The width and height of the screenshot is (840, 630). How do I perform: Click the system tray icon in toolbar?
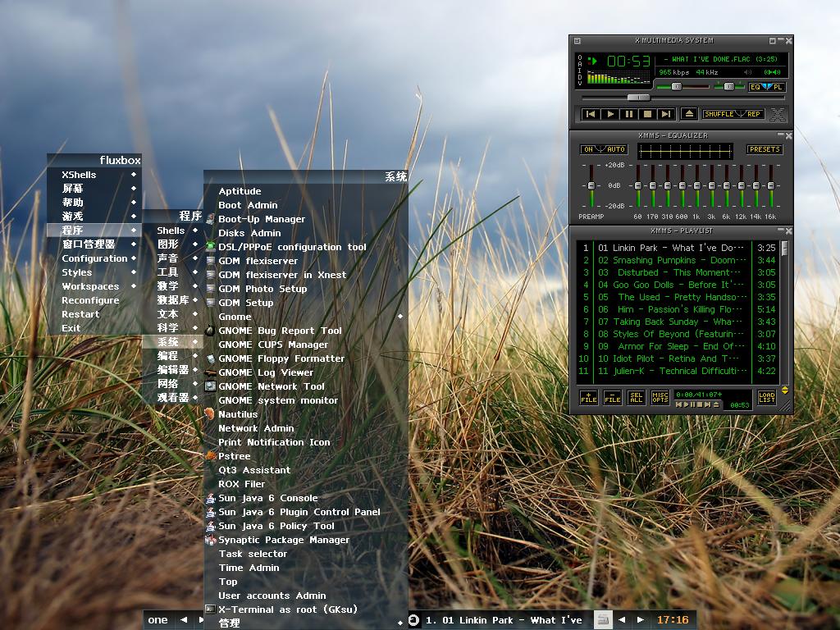[603, 620]
